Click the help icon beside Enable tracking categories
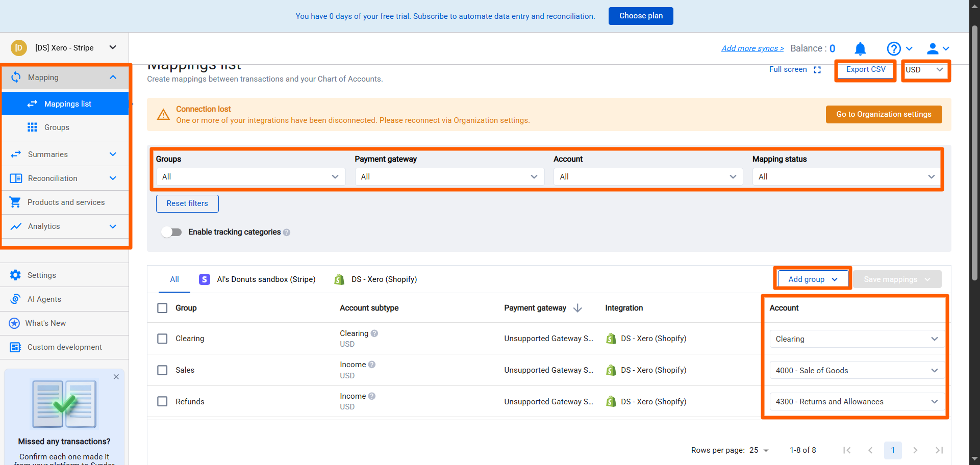The image size is (980, 465). tap(287, 232)
